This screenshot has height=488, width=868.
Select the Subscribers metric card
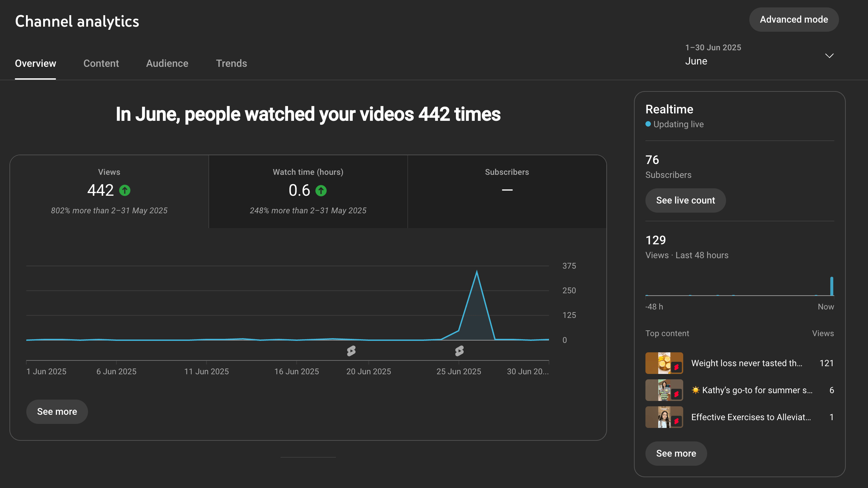click(x=507, y=191)
